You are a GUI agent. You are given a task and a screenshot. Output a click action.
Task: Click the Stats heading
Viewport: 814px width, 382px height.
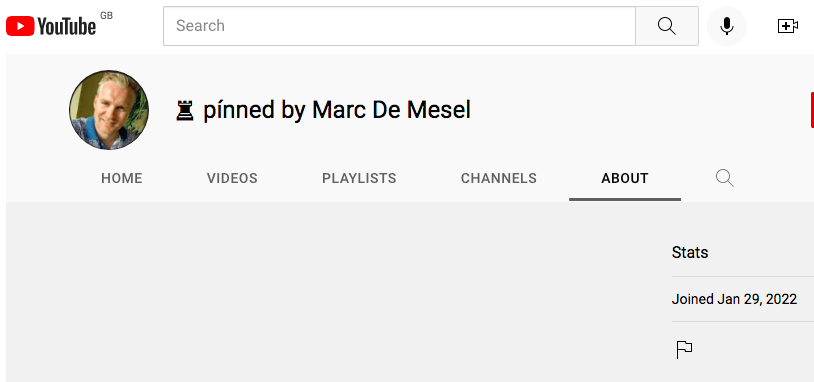[x=690, y=252]
